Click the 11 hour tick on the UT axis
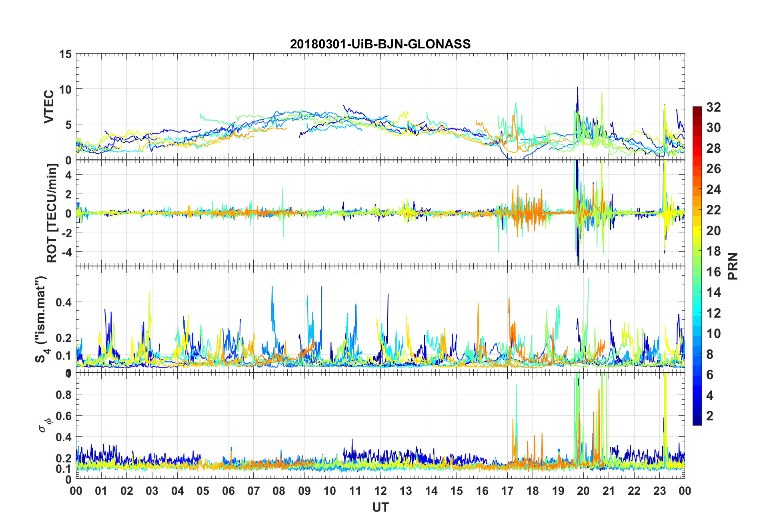 tap(355, 491)
